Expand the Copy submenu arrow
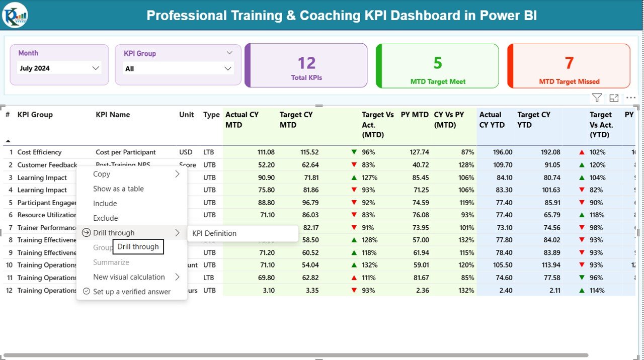Screen dimensions: 644x360 point(177,173)
